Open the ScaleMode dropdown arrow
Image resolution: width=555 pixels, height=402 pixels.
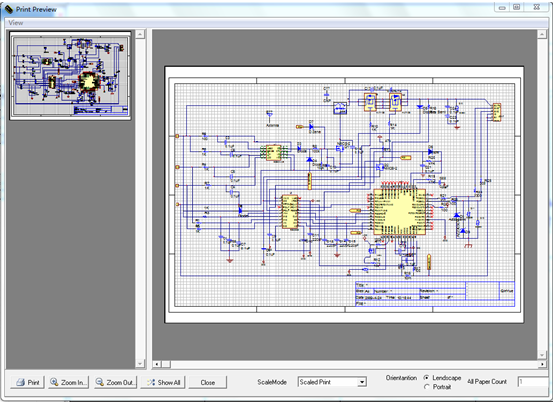coord(362,382)
